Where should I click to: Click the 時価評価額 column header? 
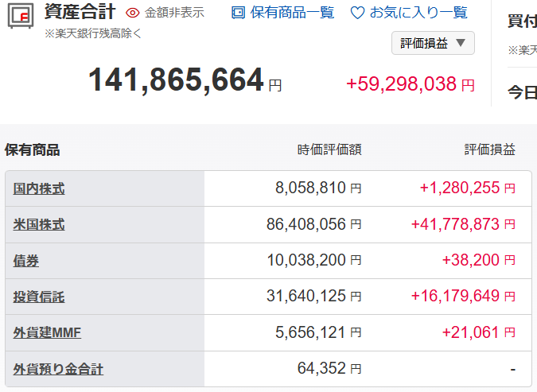(329, 149)
